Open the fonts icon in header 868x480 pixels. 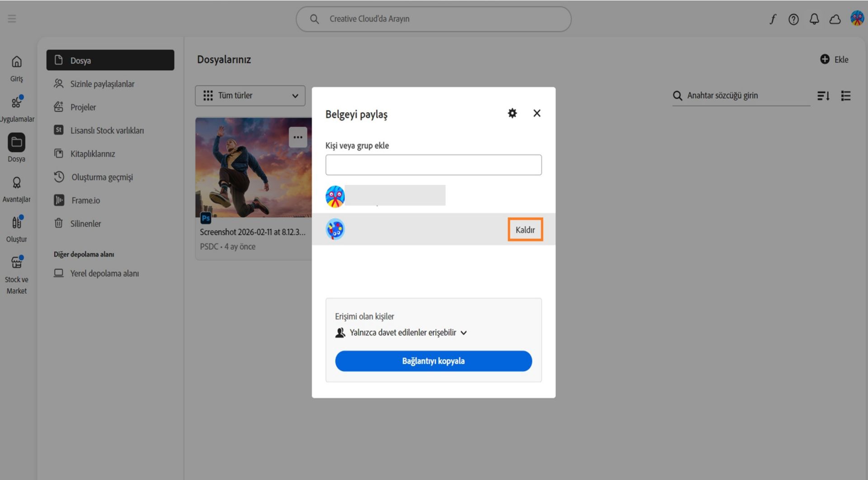tap(773, 19)
